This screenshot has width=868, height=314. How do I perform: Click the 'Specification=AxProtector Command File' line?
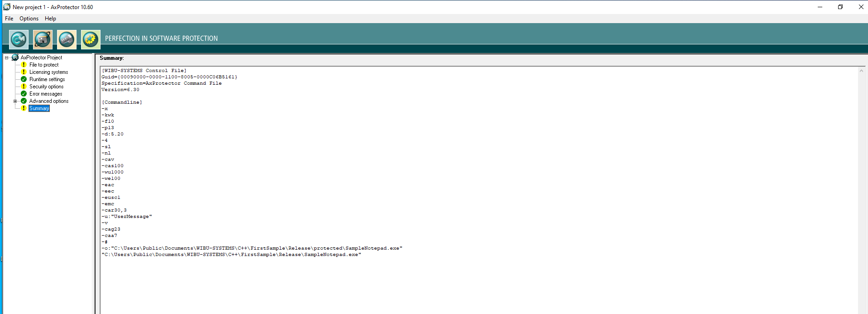162,83
